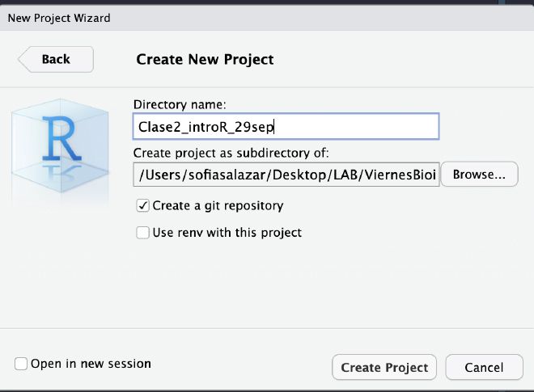
Task: Click the "Use renv with this project" label text
Action: point(227,233)
